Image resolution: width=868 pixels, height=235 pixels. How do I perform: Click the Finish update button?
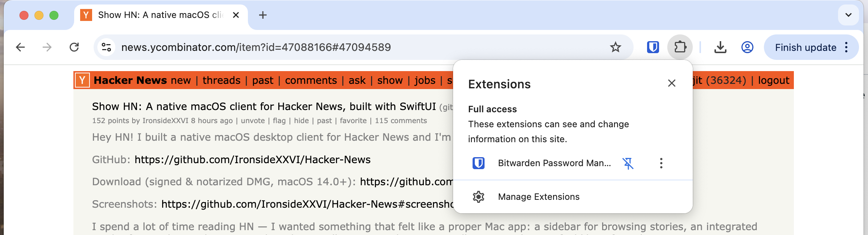point(805,48)
